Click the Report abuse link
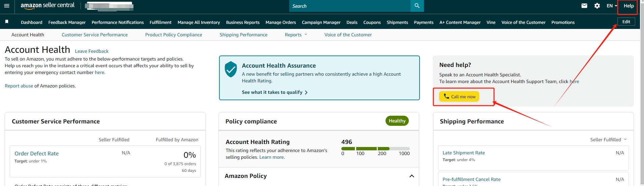 [19, 86]
